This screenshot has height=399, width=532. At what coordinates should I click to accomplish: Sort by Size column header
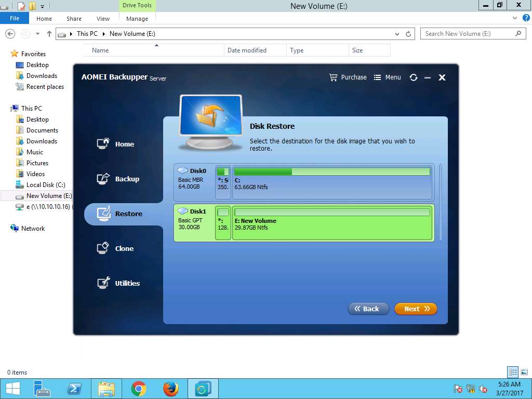pos(369,50)
